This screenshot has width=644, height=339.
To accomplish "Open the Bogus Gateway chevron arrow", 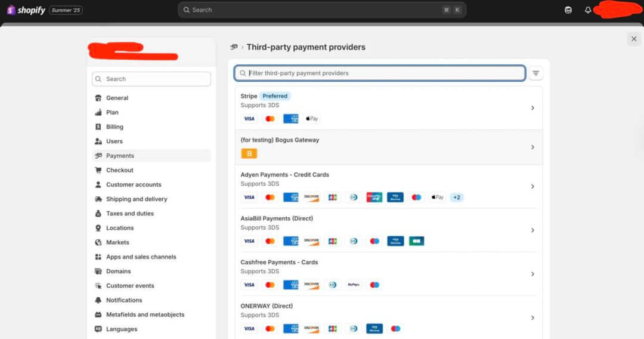I will [x=532, y=147].
